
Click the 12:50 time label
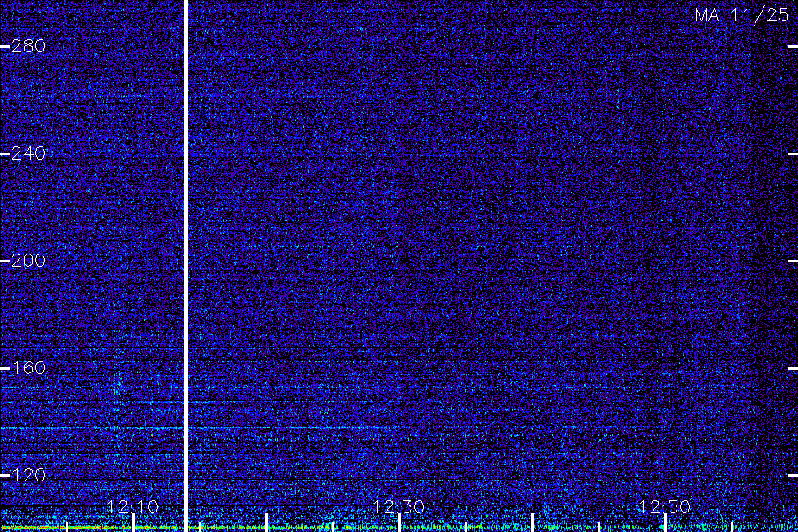(665, 506)
